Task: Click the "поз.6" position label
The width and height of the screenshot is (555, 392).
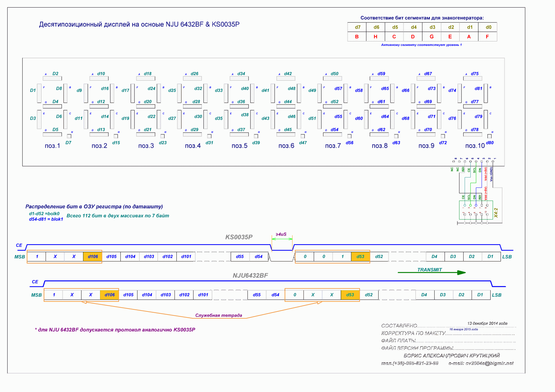Action: pos(286,146)
